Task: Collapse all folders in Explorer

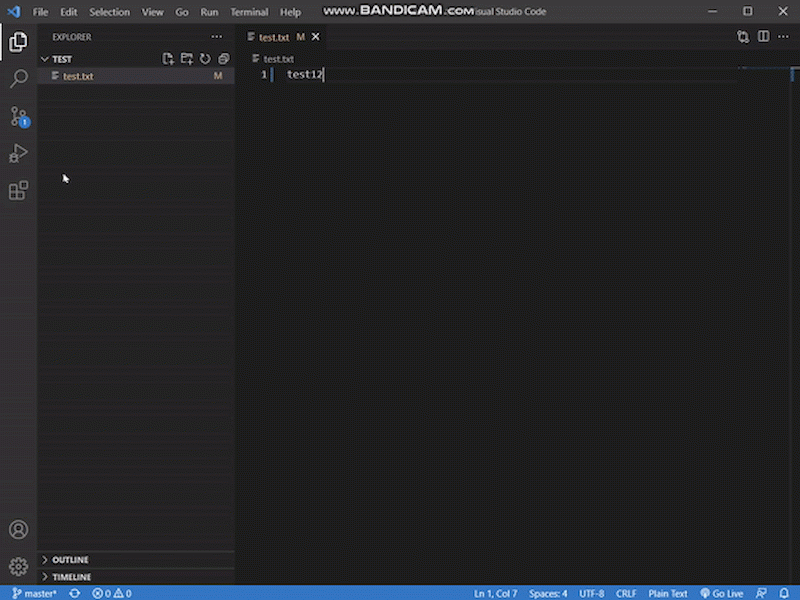Action: click(x=223, y=58)
